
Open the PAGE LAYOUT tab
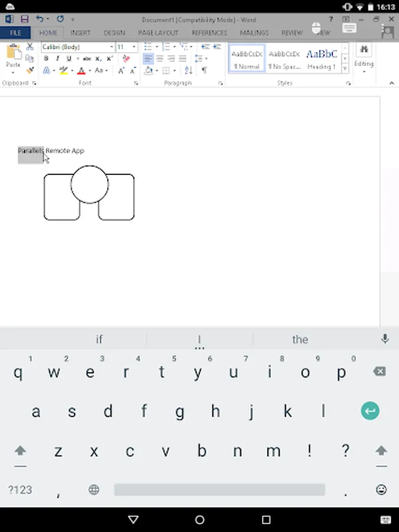pos(158,33)
